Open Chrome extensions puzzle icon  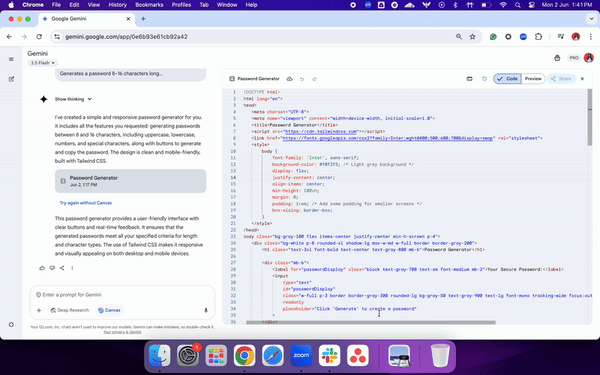pyautogui.click(x=538, y=37)
